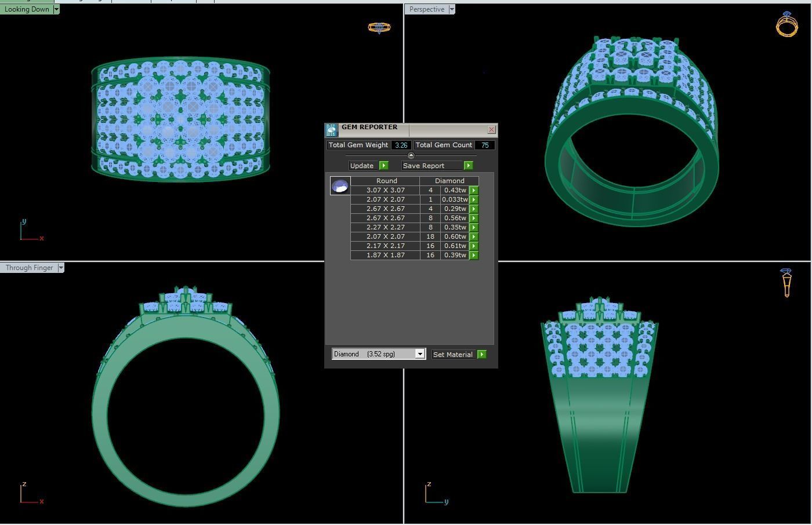Open the Through Finger viewport menu
Screen dimensions: 812x525
[x=61, y=268]
